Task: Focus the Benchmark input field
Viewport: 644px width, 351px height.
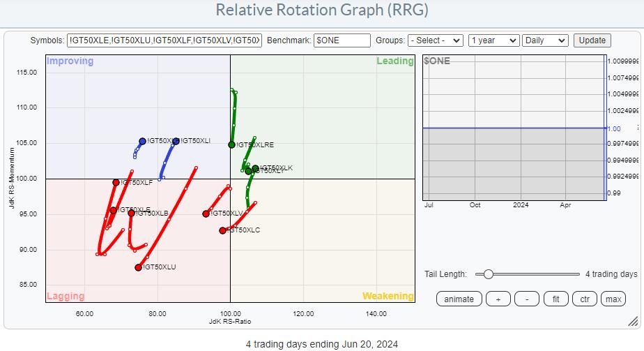Action: [x=342, y=40]
